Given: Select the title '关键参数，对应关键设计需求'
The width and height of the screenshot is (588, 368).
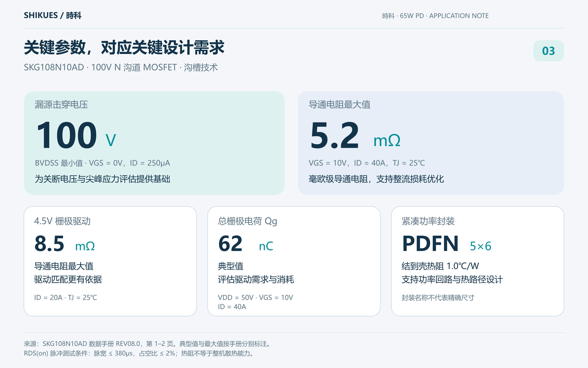Looking at the screenshot, I should [x=124, y=47].
